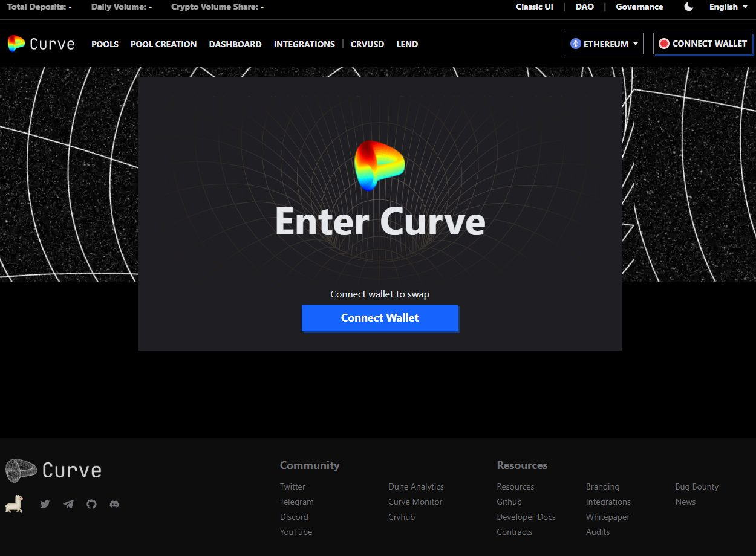Screen dimensions: 756x556
Task: Open the Crvhub link
Action: pyautogui.click(x=402, y=517)
